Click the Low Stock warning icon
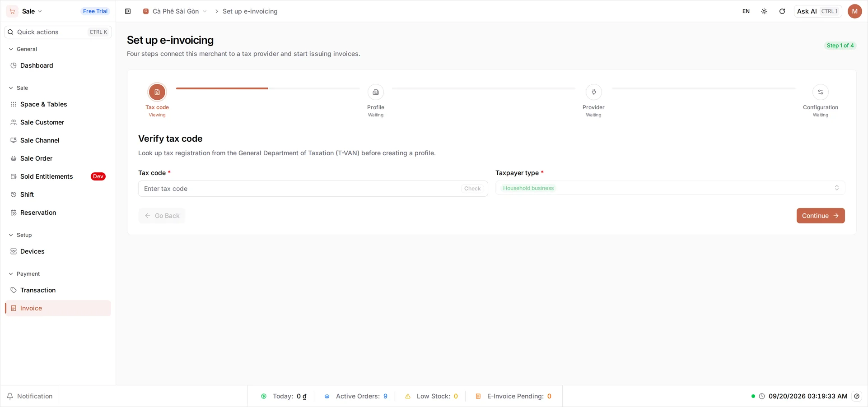 pyautogui.click(x=408, y=396)
